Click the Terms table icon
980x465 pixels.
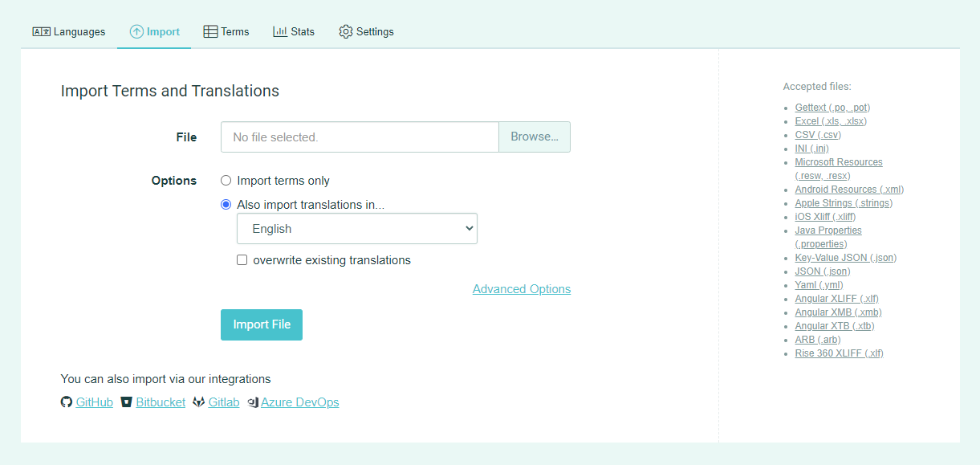point(210,32)
